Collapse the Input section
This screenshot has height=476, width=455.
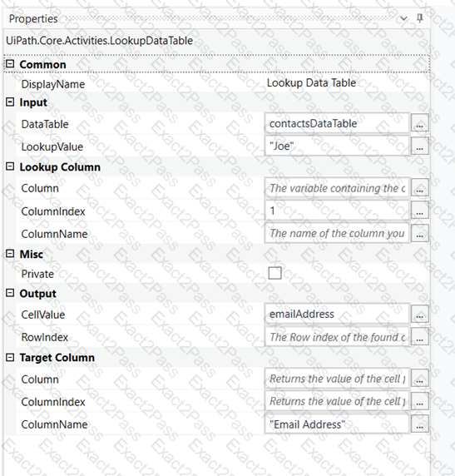(10, 102)
